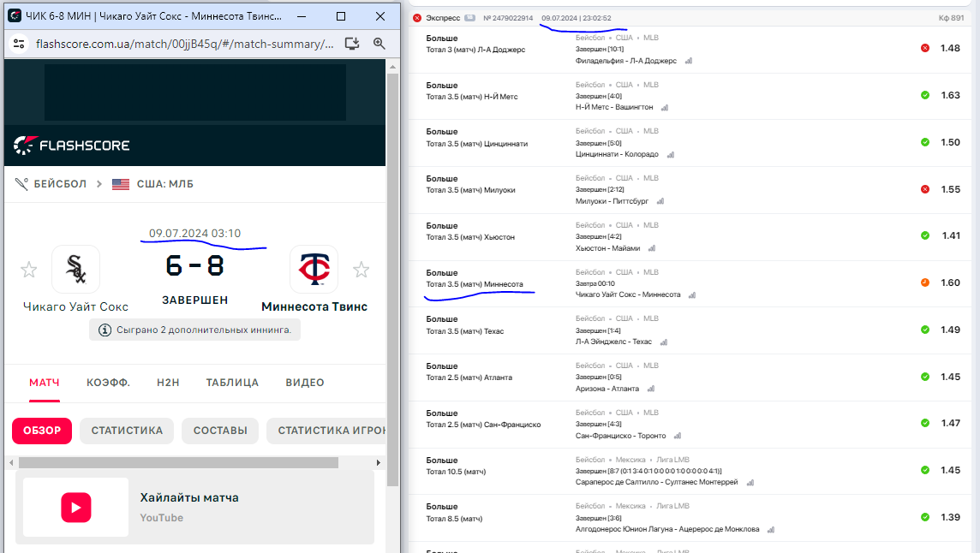Screen dimensions: 980x553
Task: Click right arrow of horizontal scrollbar
Action: pyautogui.click(x=378, y=463)
